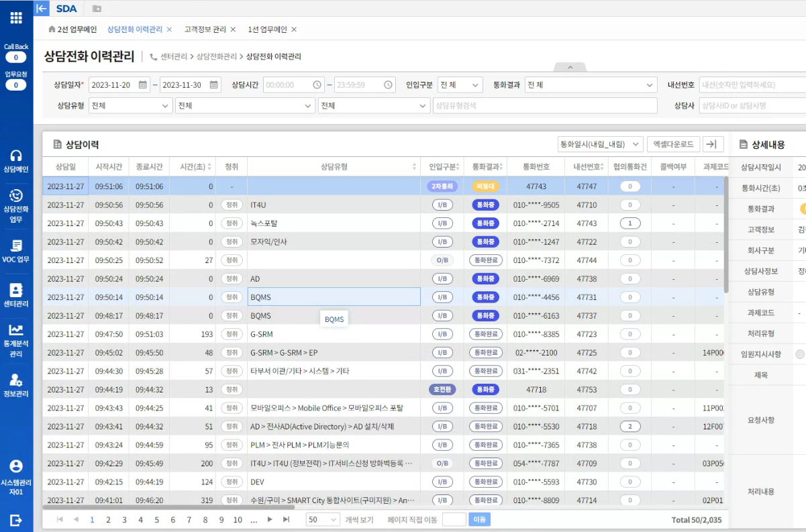The height and width of the screenshot is (532, 806).
Task: Click the vertical scrollbar of 상담이력 table
Action: [x=726, y=235]
